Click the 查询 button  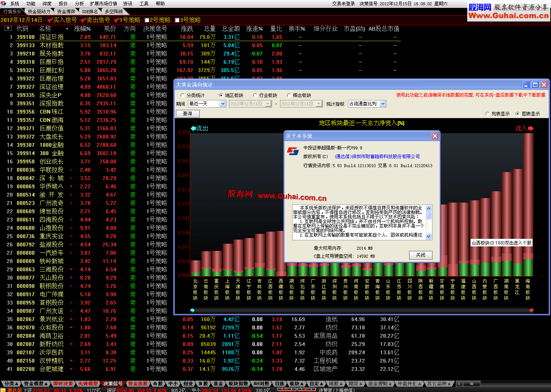(x=187, y=114)
